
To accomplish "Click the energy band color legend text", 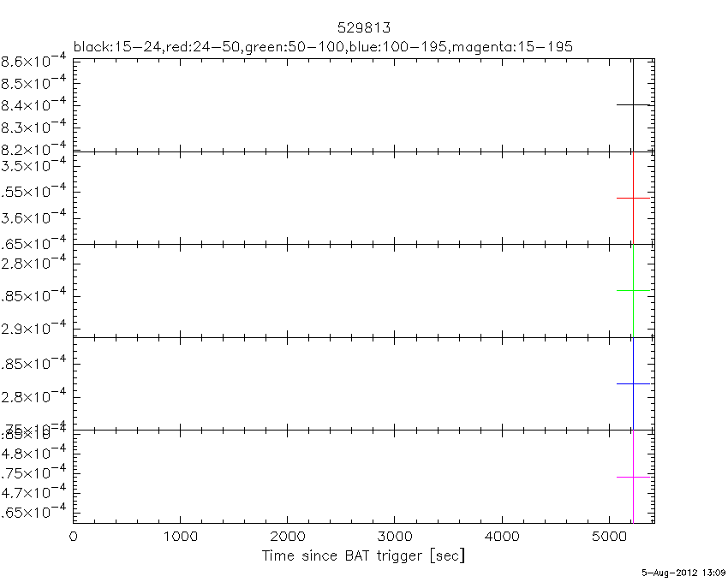I will click(323, 45).
